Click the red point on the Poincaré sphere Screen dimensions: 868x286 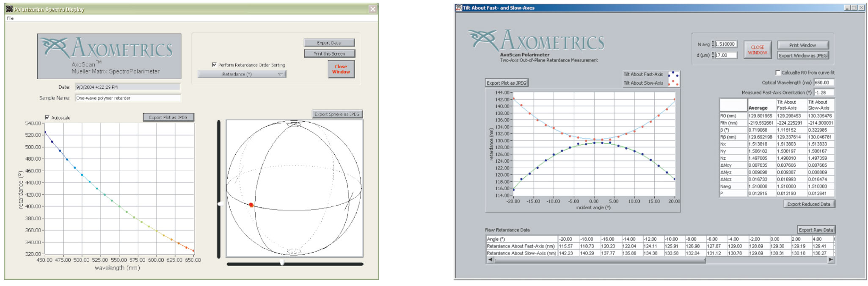click(251, 205)
